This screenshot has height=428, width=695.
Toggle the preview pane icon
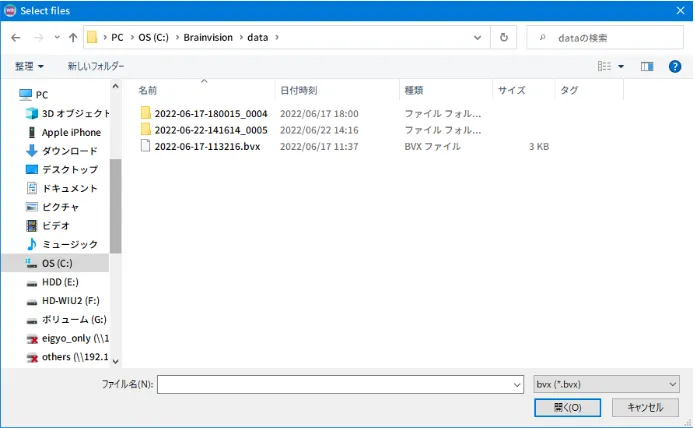pos(647,66)
